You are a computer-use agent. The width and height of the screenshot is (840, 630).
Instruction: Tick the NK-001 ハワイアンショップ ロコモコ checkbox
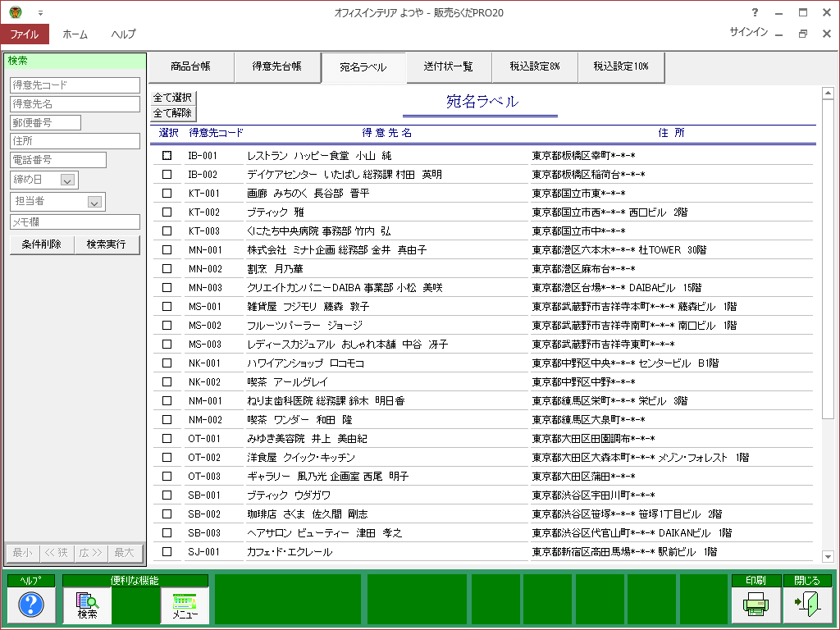coord(167,363)
